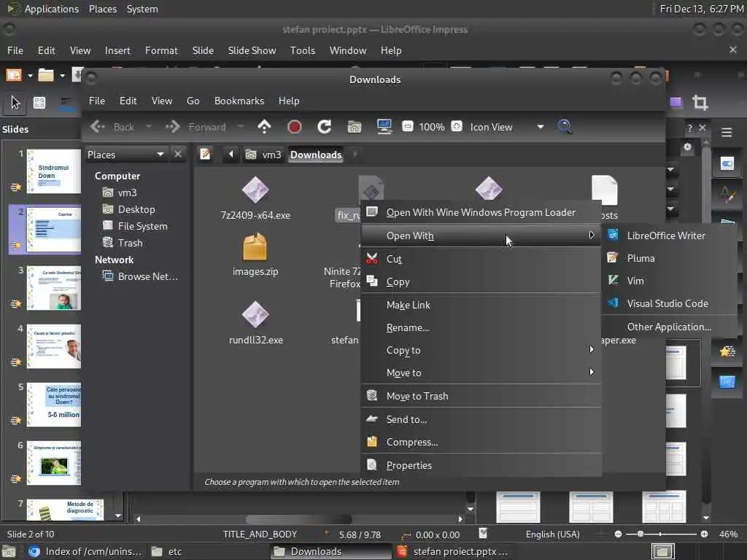Click Cut in context menu
The image size is (747, 560).
[481, 259]
